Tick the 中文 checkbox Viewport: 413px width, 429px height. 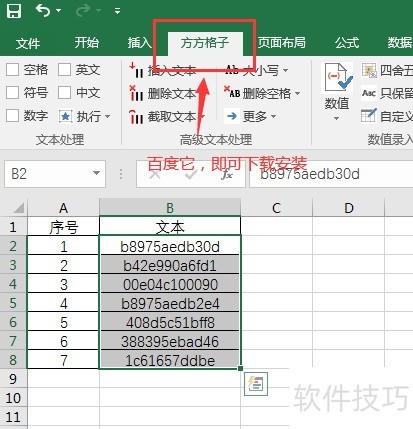coord(64,93)
